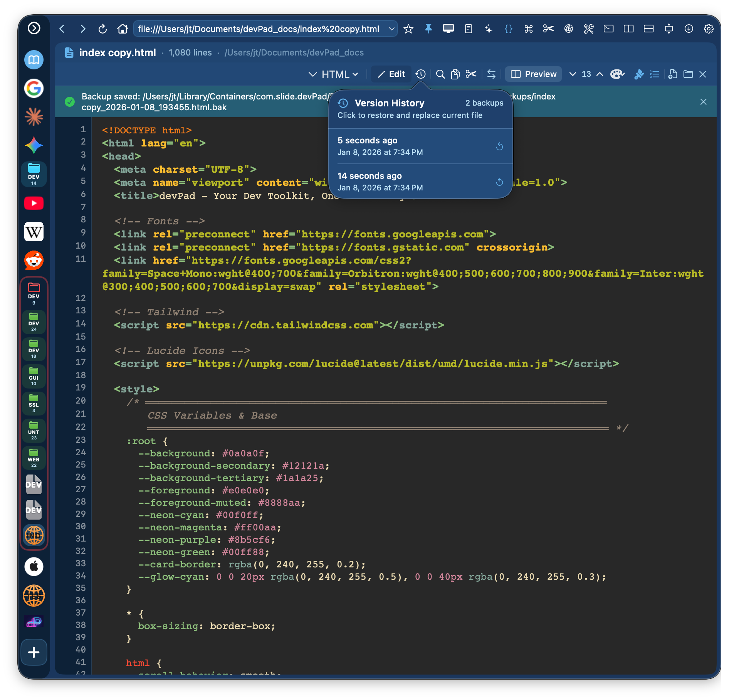Image resolution: width=739 pixels, height=700 pixels.
Task: Click the add new item plus button
Action: click(x=34, y=652)
